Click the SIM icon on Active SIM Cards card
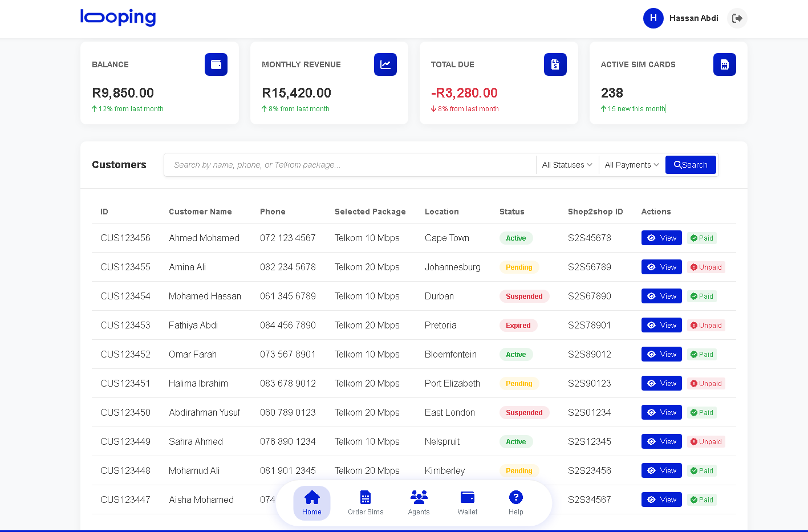808x532 pixels. 724,64
